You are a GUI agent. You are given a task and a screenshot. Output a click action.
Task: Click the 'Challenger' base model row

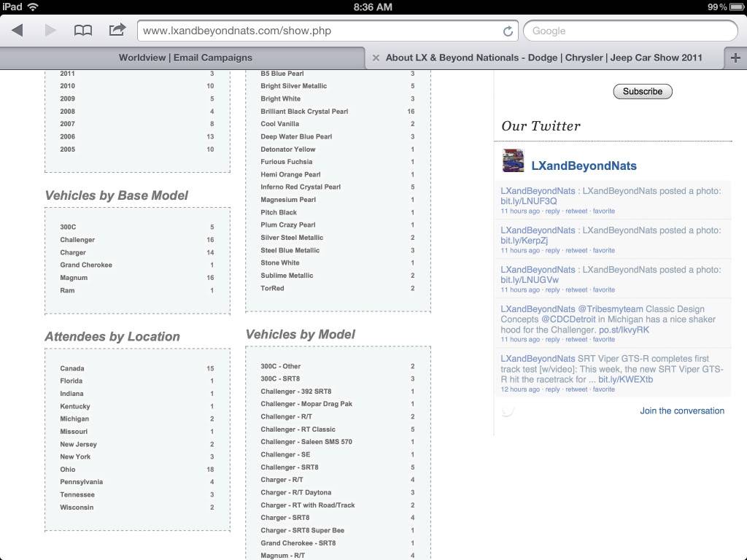coord(137,240)
